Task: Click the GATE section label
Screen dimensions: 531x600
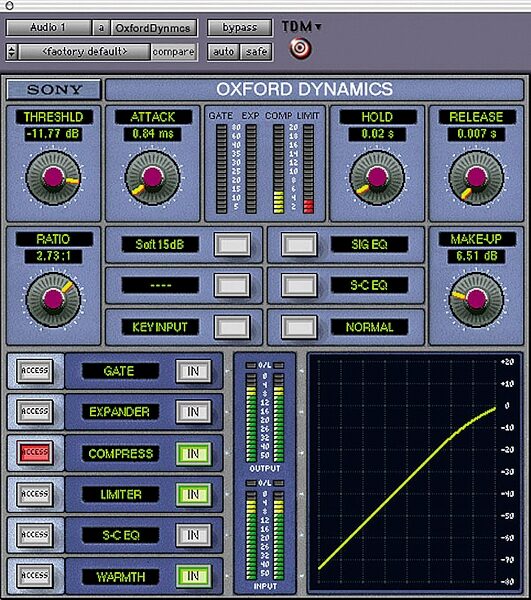Action: point(120,371)
